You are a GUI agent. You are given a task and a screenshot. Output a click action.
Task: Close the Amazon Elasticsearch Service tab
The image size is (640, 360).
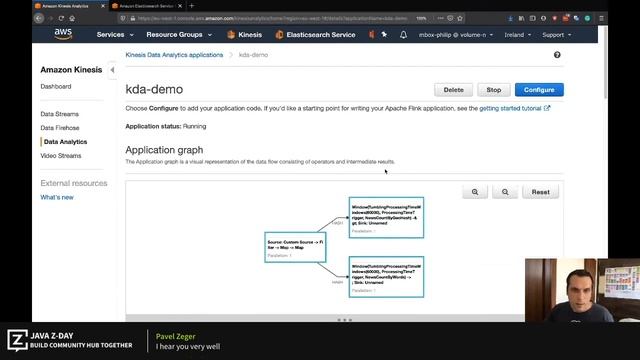point(180,6)
